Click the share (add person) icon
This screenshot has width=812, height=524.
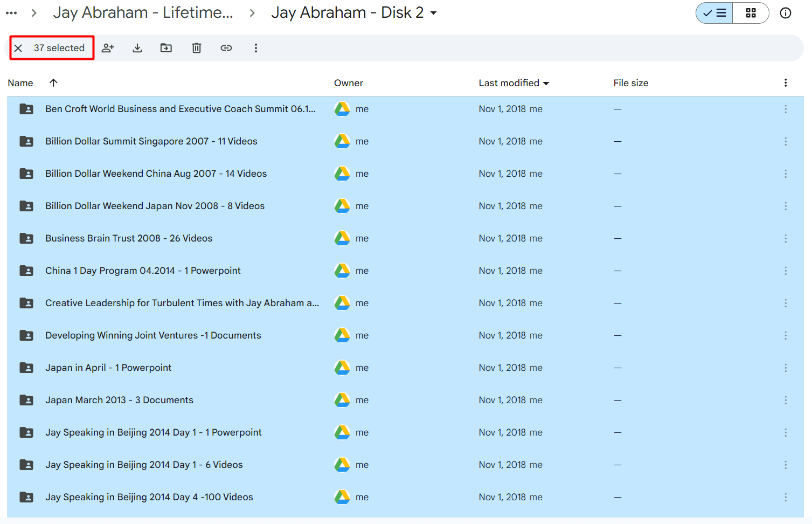pyautogui.click(x=108, y=48)
